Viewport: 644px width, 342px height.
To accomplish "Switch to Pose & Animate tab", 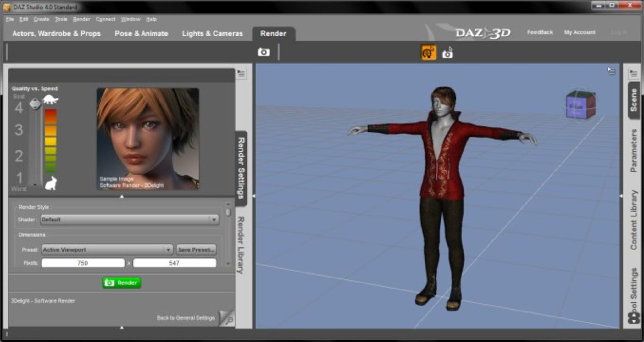I will (x=142, y=33).
